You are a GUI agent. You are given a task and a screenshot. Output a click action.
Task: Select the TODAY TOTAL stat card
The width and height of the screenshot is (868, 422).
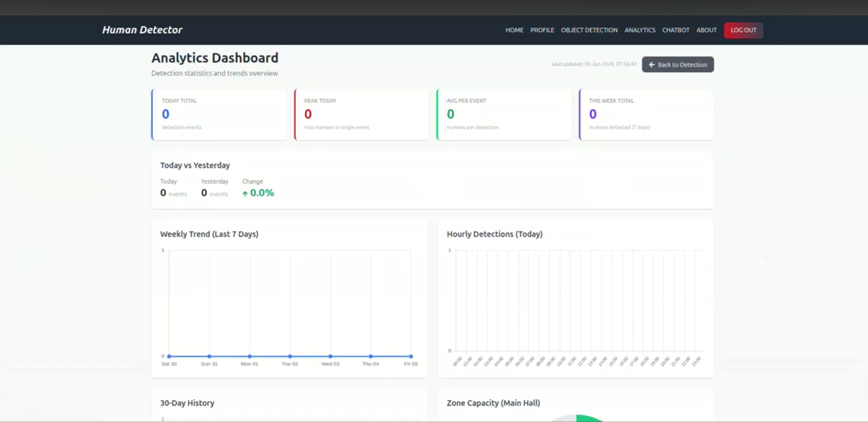(219, 114)
